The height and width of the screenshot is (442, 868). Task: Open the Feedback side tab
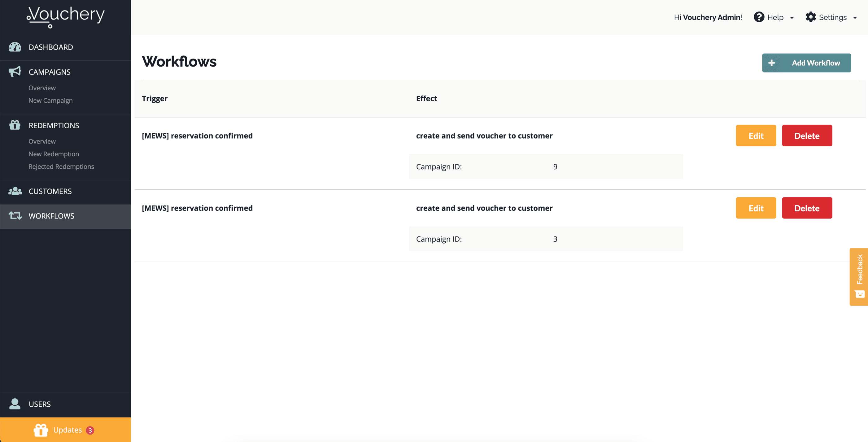[859, 276]
